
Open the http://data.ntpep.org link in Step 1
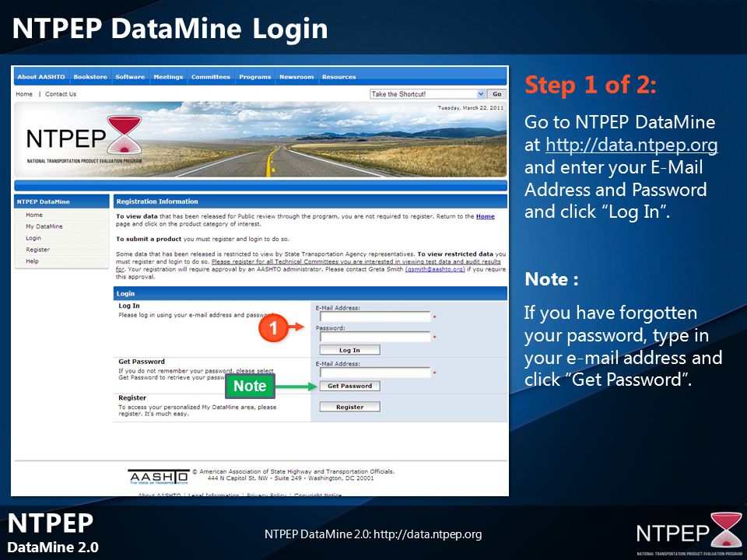click(x=632, y=145)
